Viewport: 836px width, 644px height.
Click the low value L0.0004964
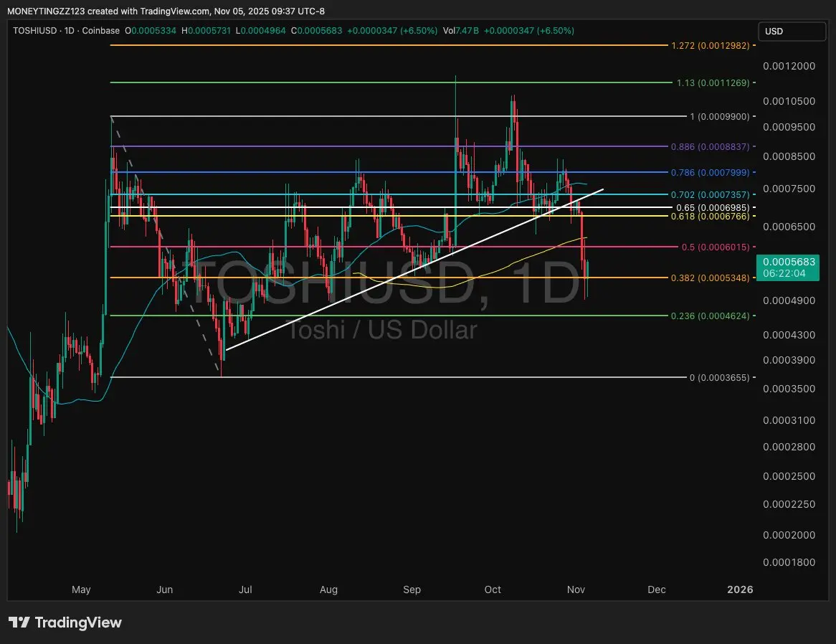[x=261, y=31]
